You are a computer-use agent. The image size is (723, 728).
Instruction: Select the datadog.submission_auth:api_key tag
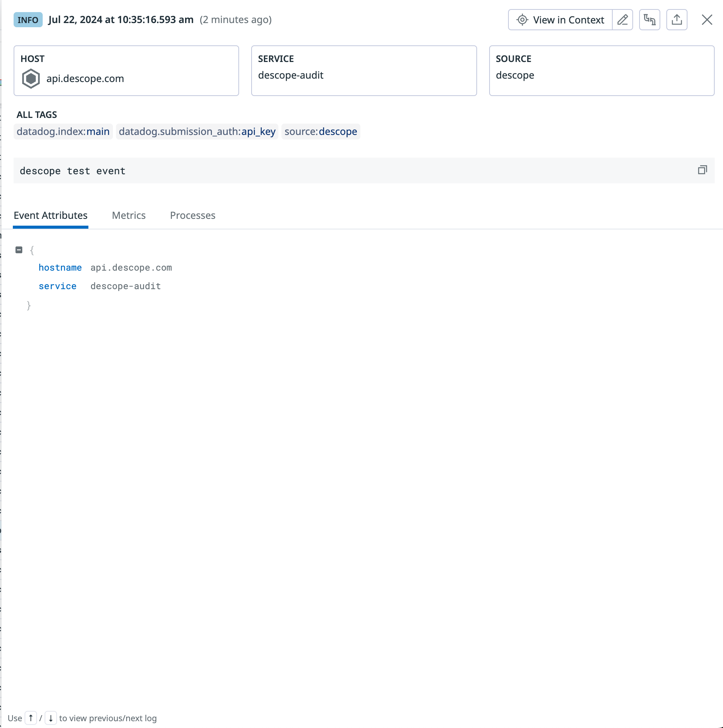(197, 132)
